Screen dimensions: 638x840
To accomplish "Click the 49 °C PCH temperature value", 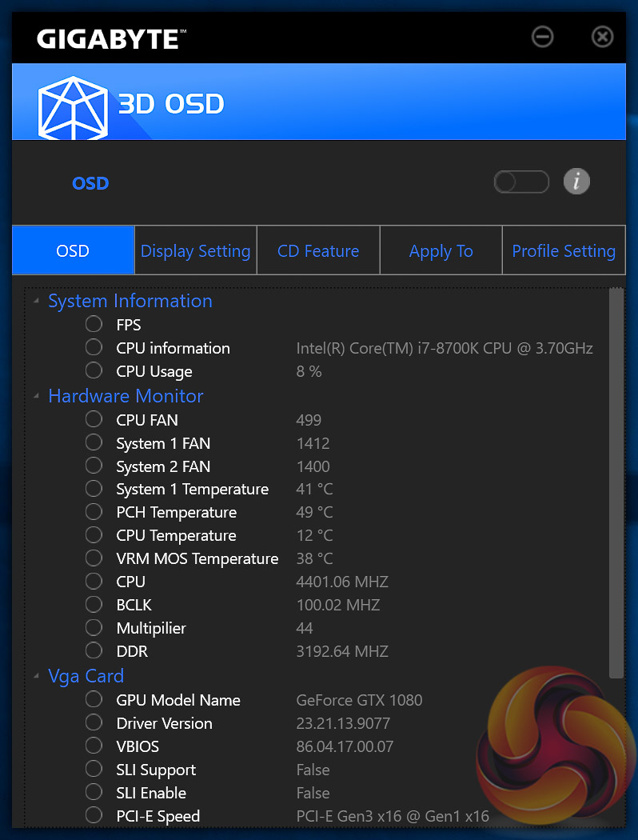I will 314,512.
